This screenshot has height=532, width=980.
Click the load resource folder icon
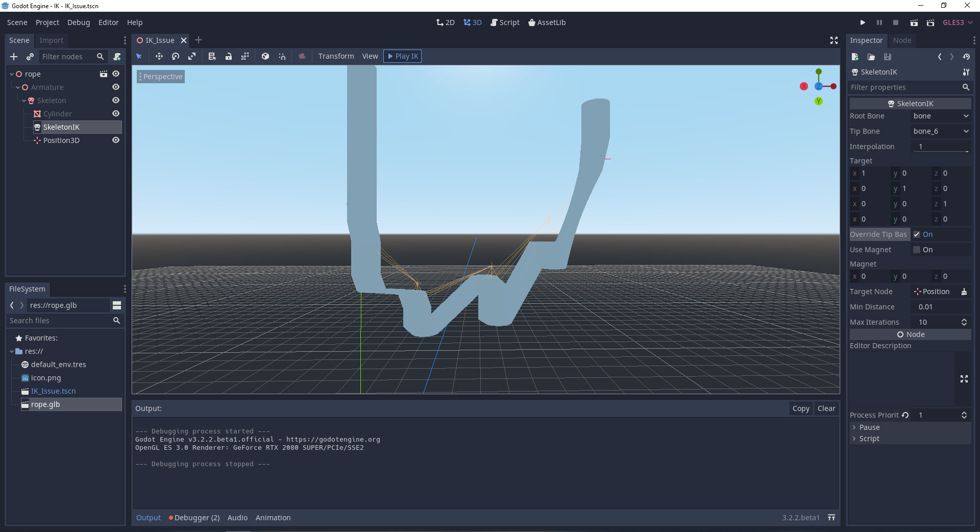pos(871,57)
